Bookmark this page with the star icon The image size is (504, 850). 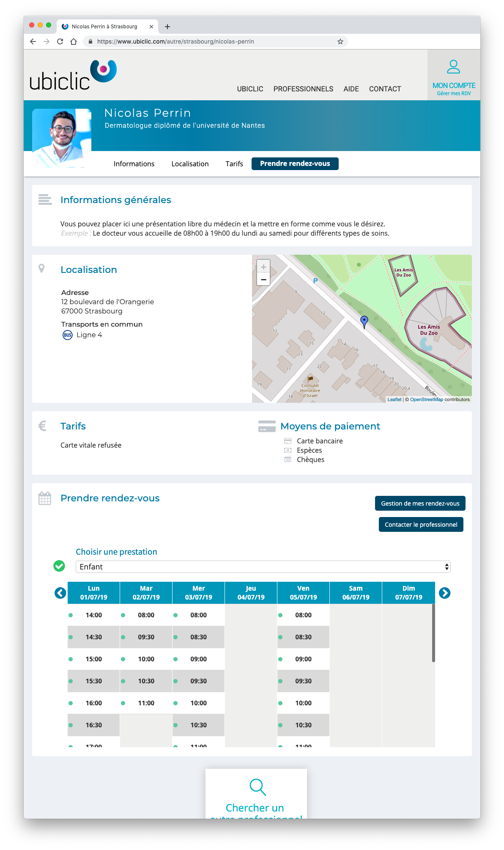click(x=340, y=41)
